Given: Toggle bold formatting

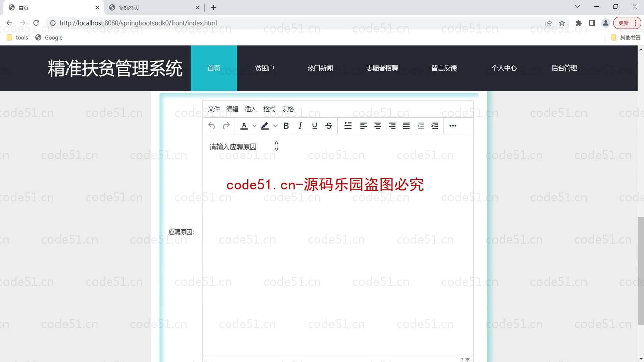Looking at the screenshot, I should pyautogui.click(x=286, y=126).
